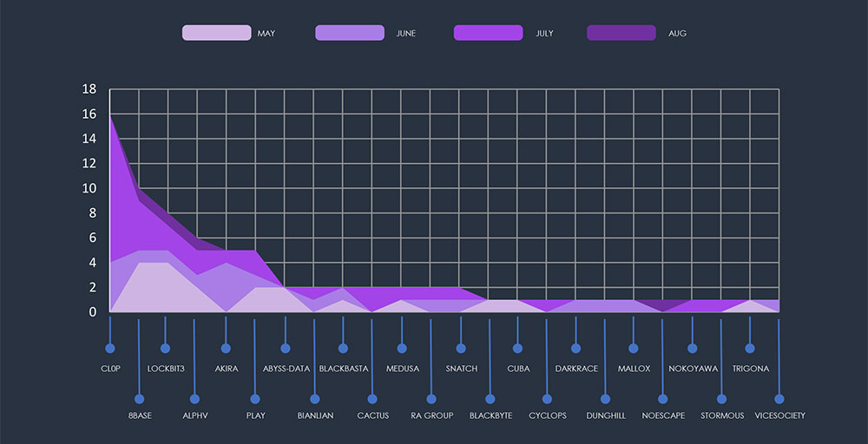Click the BLACKBASTA axis label

(344, 369)
